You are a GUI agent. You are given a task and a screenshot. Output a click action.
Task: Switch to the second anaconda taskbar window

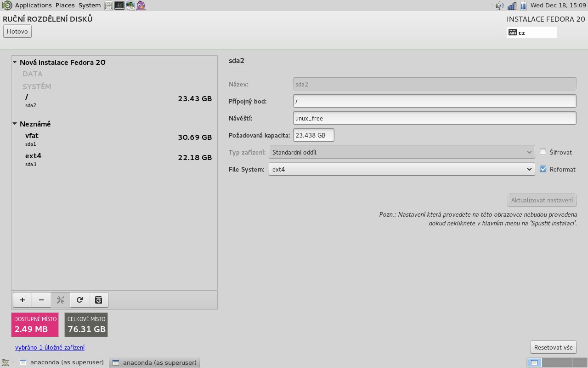[154, 362]
